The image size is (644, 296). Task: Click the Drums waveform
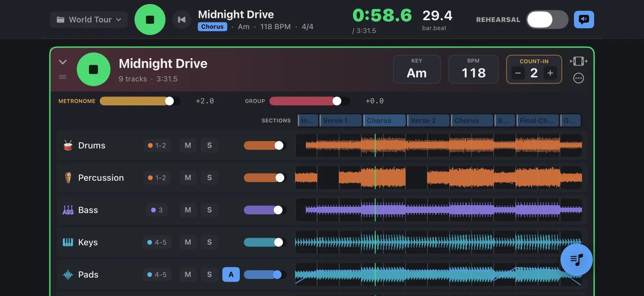[438, 145]
